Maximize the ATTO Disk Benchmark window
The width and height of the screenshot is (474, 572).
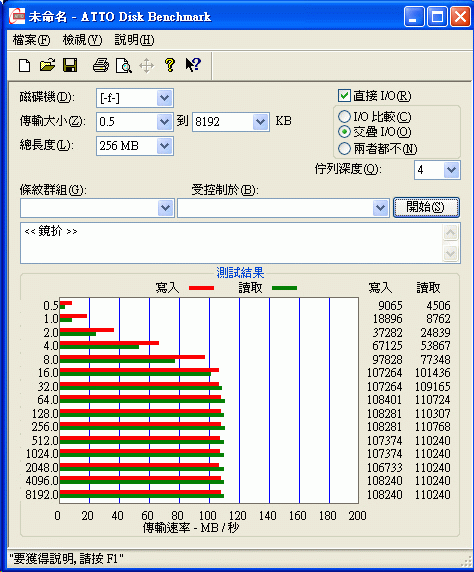pos(437,17)
